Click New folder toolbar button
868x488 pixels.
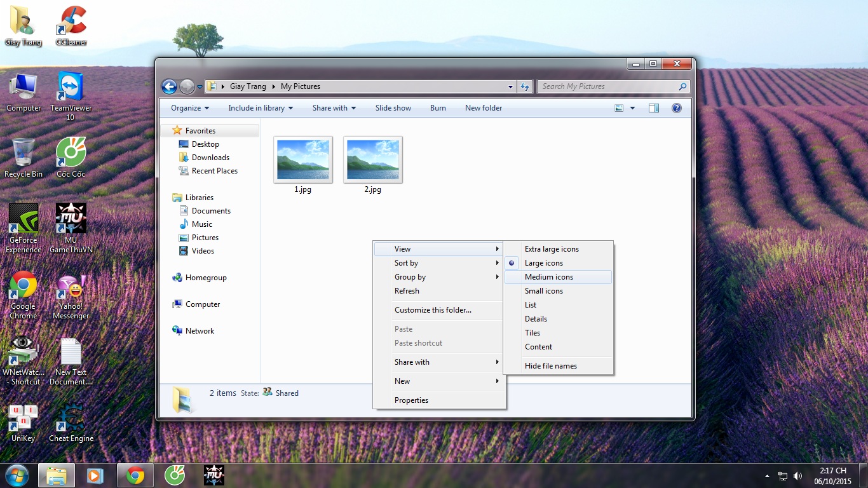484,108
